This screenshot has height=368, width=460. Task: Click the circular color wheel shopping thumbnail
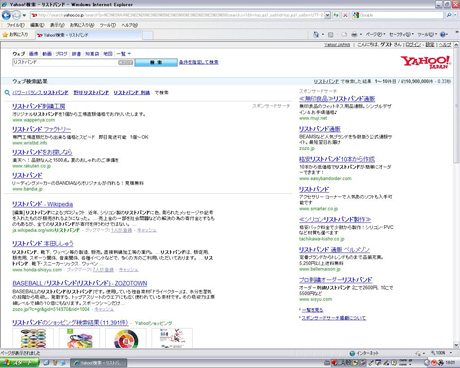126,338
